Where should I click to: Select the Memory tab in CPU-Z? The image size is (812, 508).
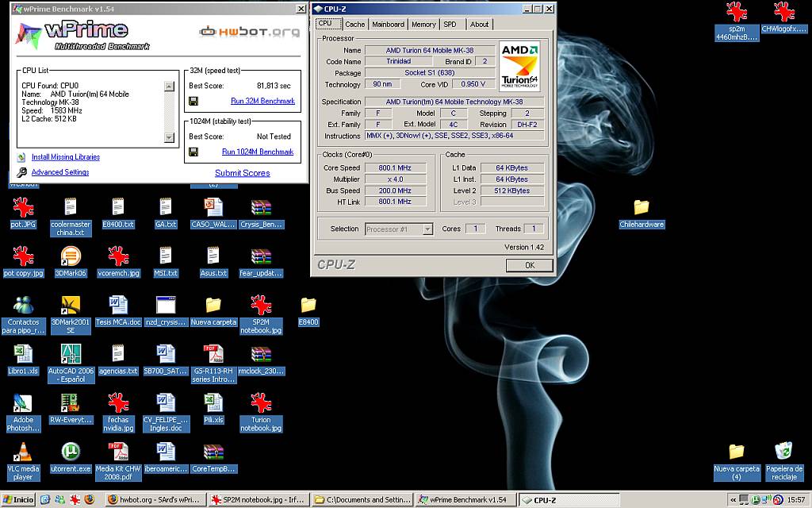pyautogui.click(x=423, y=25)
